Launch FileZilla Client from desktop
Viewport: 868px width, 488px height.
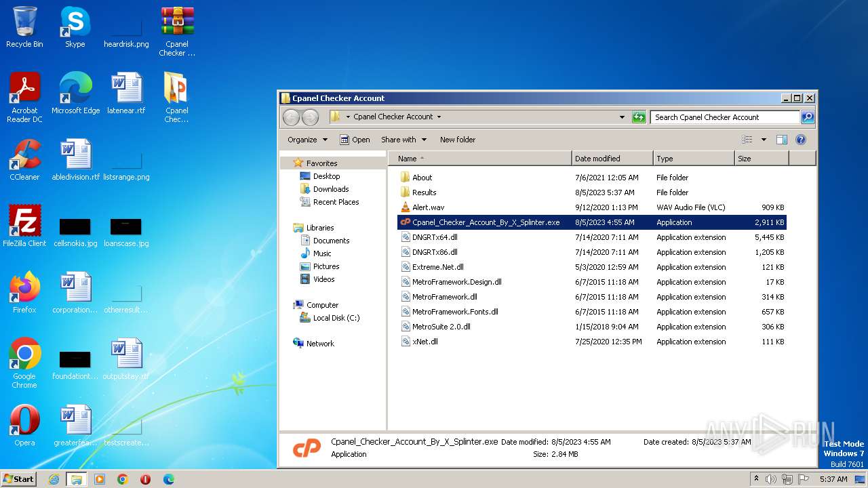(x=24, y=226)
